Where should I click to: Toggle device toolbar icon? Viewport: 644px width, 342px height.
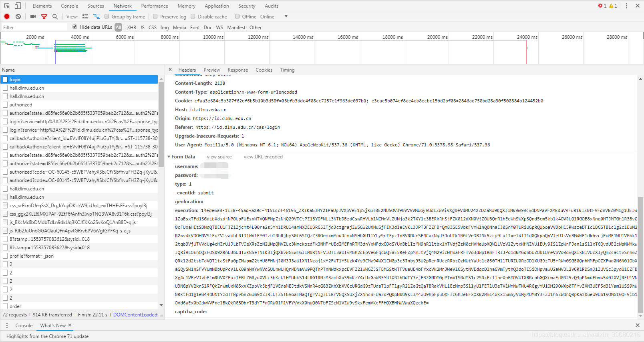[18, 6]
